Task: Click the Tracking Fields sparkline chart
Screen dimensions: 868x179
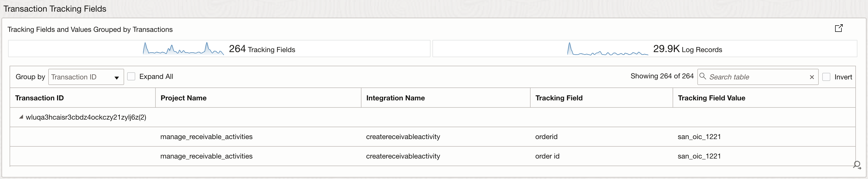Action: click(x=183, y=49)
